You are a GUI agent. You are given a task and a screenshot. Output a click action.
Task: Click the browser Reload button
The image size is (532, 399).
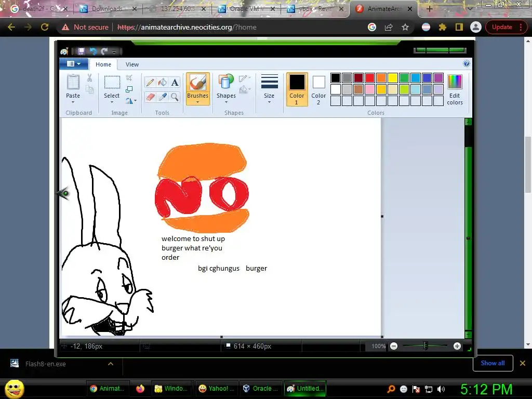[x=45, y=27]
